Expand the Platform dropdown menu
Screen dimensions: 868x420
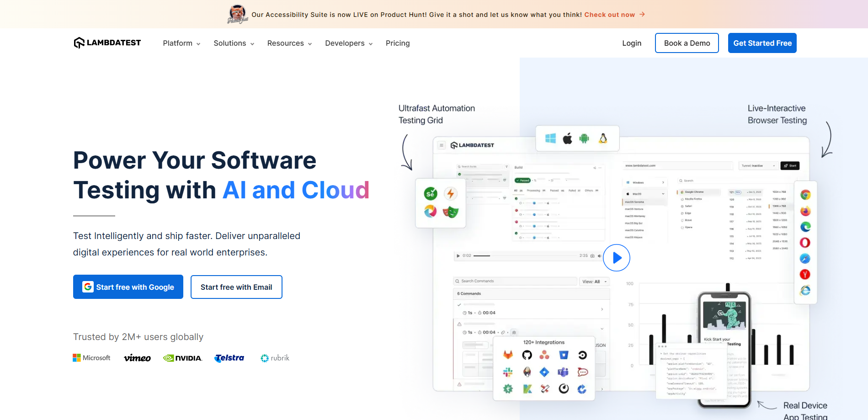pyautogui.click(x=181, y=43)
